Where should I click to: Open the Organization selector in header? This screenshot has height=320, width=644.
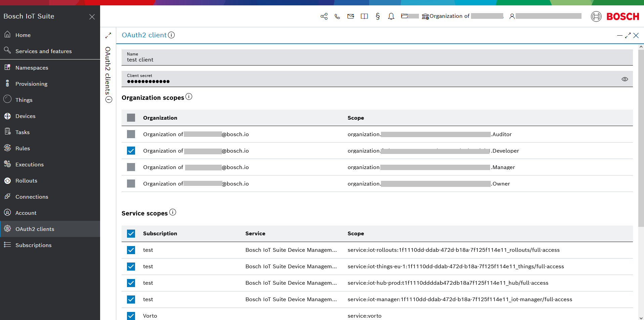click(x=463, y=16)
